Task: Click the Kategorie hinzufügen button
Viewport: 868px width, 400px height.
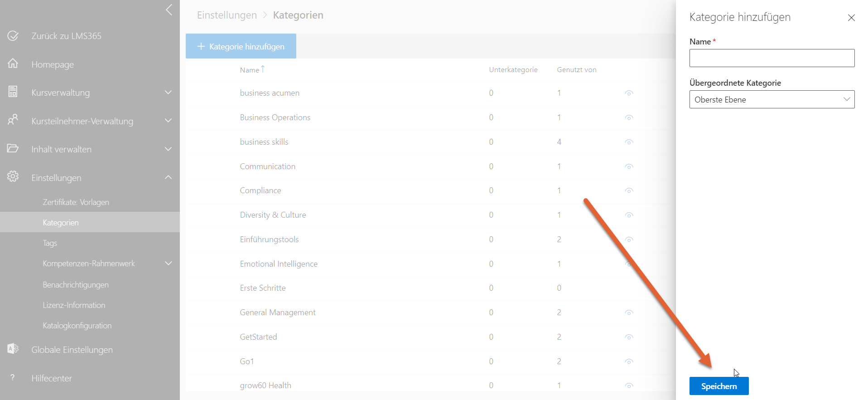Action: point(241,46)
